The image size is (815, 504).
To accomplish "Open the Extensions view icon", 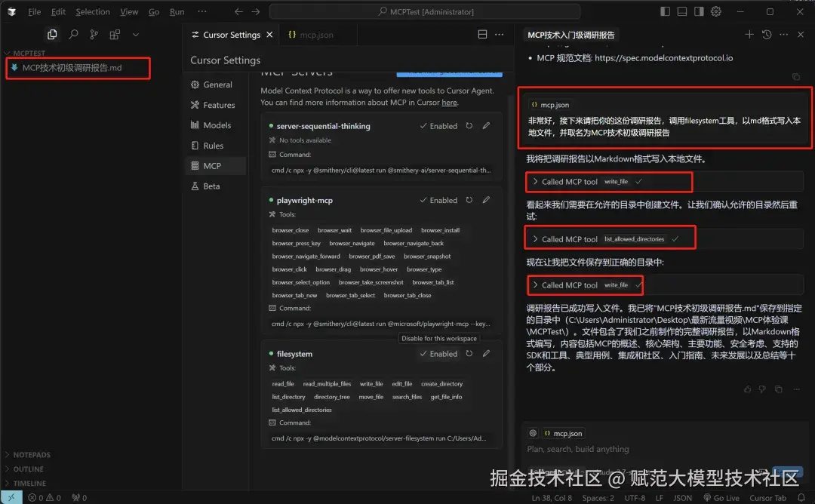I will click(x=115, y=35).
